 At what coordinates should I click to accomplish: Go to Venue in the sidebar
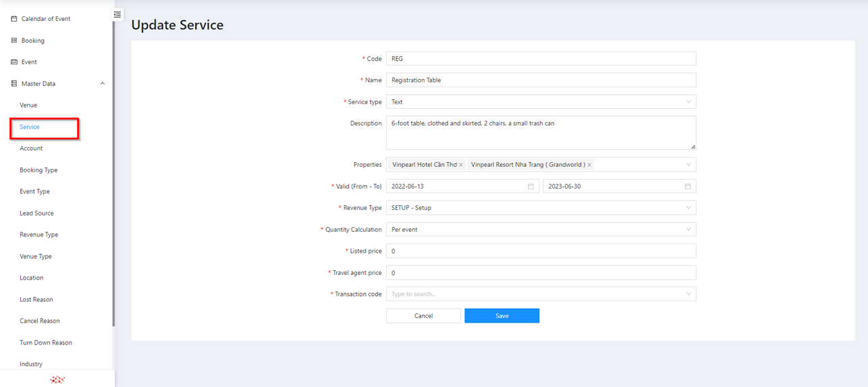click(x=28, y=105)
